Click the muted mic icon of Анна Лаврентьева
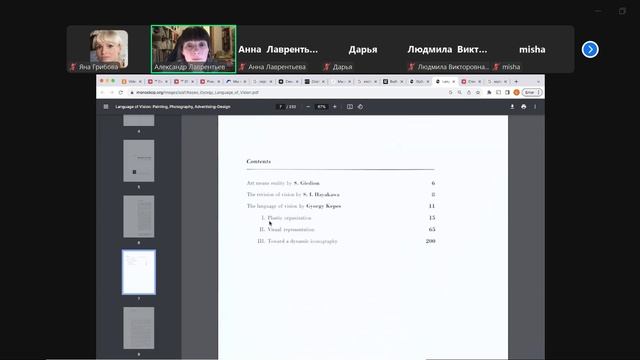The image size is (640, 360). [x=242, y=67]
